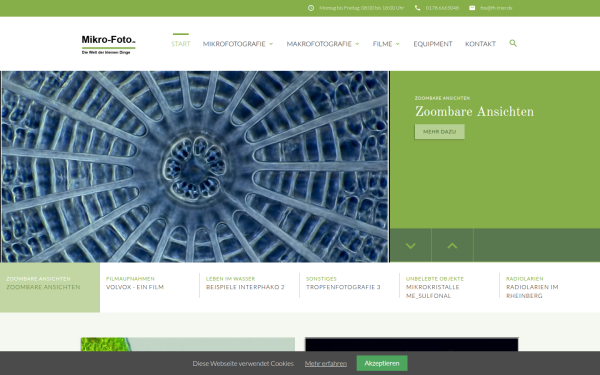Select the Tropfenfotografie 3 slide tab

tap(349, 287)
